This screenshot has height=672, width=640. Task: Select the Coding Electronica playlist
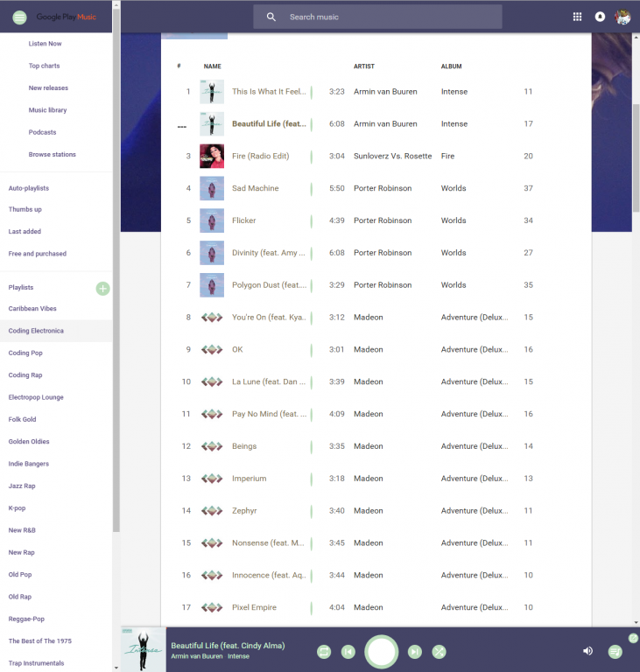click(36, 331)
